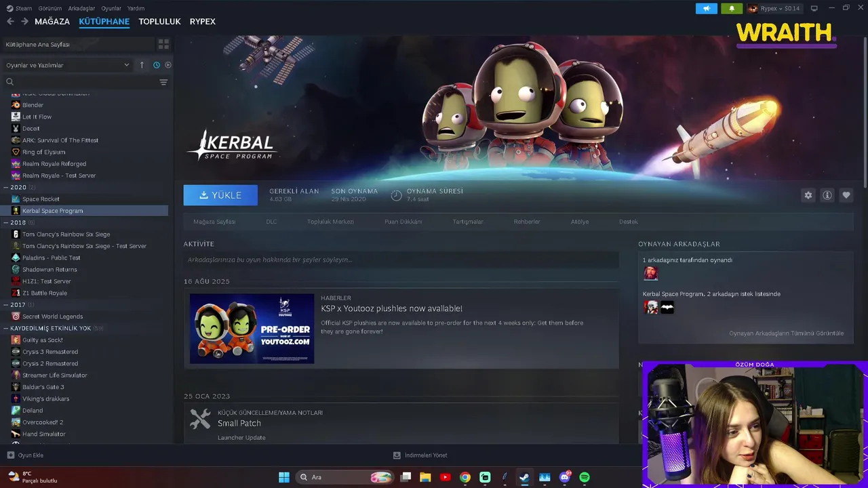Open the KSP x Youtooz plushies thumbnail

[x=252, y=329]
